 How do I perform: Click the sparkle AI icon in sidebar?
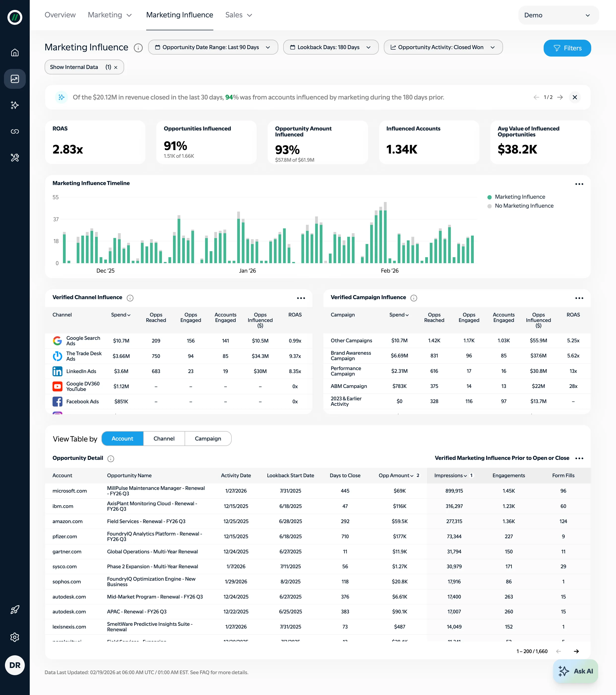point(15,105)
